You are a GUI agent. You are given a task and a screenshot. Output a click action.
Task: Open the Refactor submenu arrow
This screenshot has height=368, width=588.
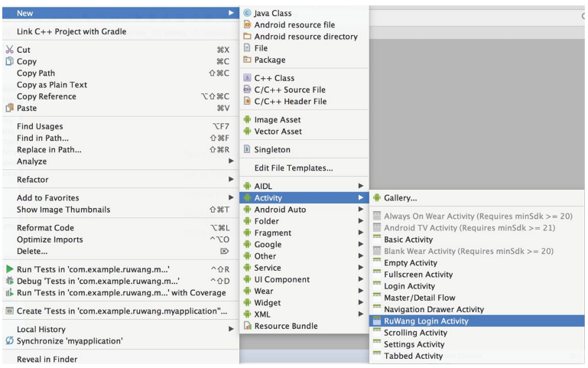click(x=231, y=180)
